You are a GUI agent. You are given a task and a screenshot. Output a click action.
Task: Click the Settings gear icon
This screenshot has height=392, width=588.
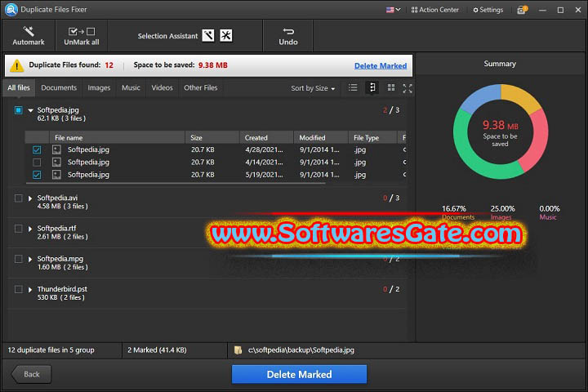(475, 10)
